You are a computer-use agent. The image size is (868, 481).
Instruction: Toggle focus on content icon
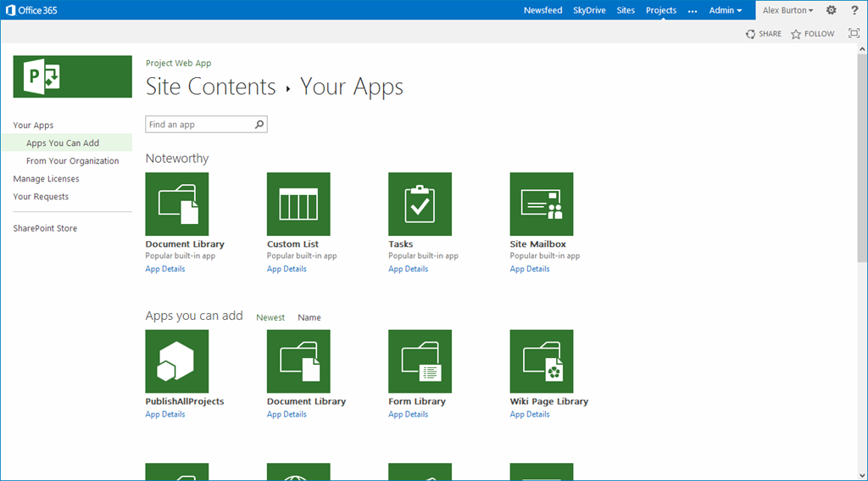854,33
